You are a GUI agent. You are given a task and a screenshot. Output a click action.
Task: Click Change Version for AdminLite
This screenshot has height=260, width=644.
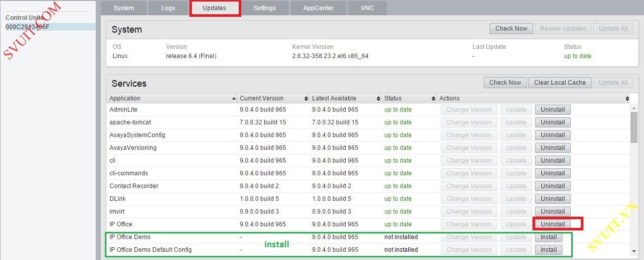pos(469,110)
